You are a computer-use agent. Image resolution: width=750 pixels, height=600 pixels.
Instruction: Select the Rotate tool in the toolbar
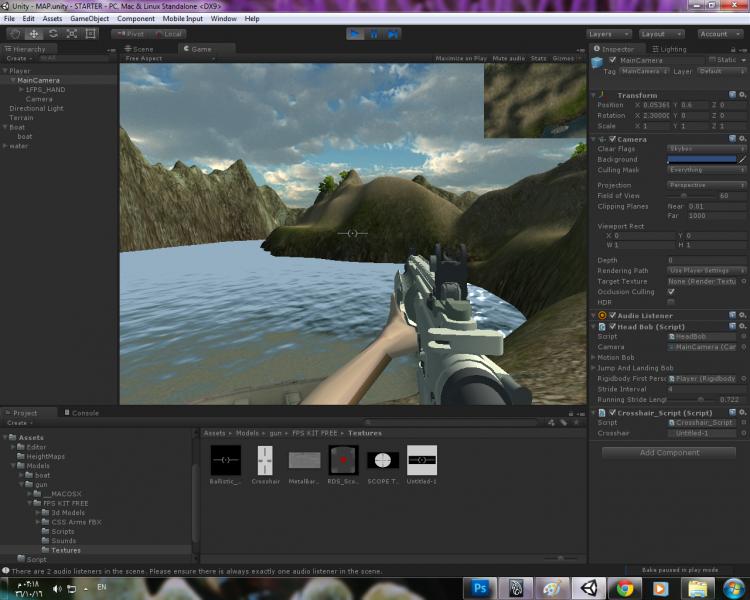52,34
